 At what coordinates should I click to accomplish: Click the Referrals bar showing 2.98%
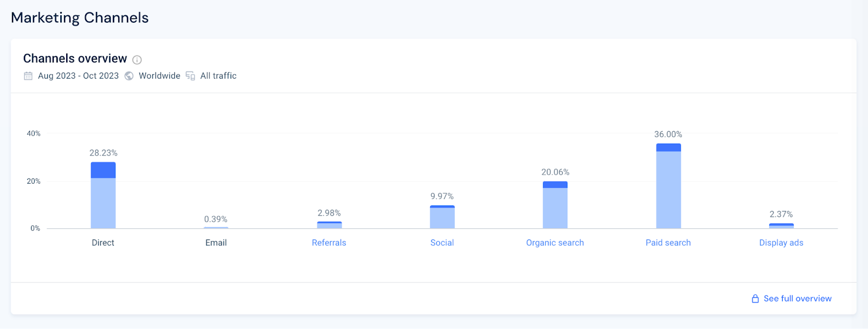(329, 225)
